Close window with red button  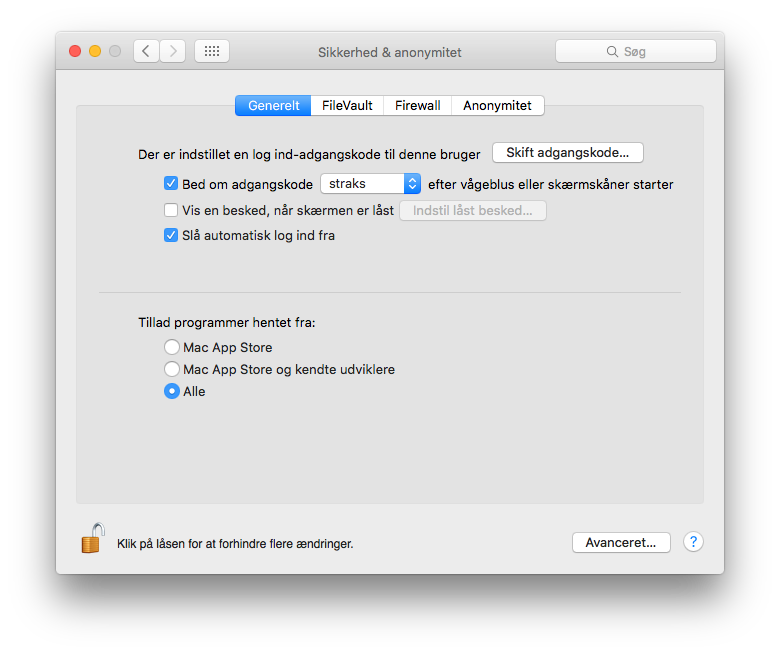pyautogui.click(x=75, y=51)
